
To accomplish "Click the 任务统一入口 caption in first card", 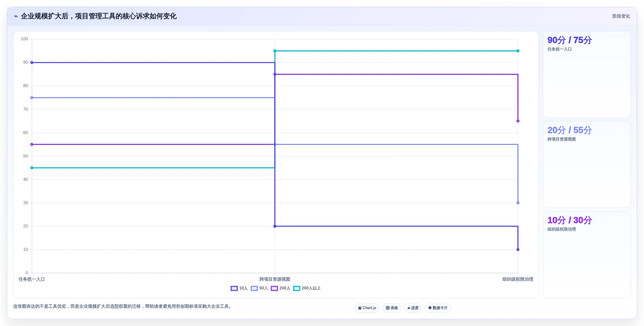I will click(x=559, y=49).
